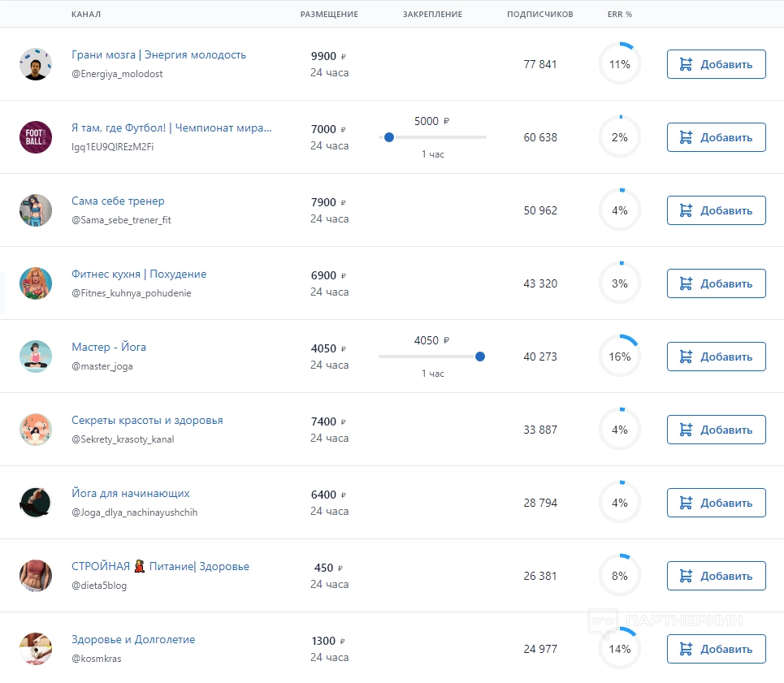Sort by the Размещение column header
The height and width of the screenshot is (683, 784).
coord(329,15)
